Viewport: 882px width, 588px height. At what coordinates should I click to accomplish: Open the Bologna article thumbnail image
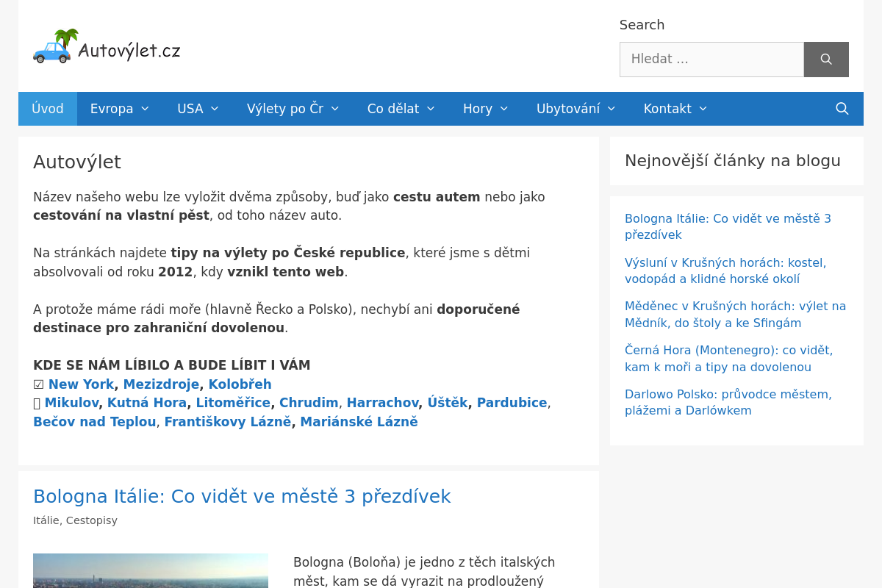pyautogui.click(x=151, y=571)
